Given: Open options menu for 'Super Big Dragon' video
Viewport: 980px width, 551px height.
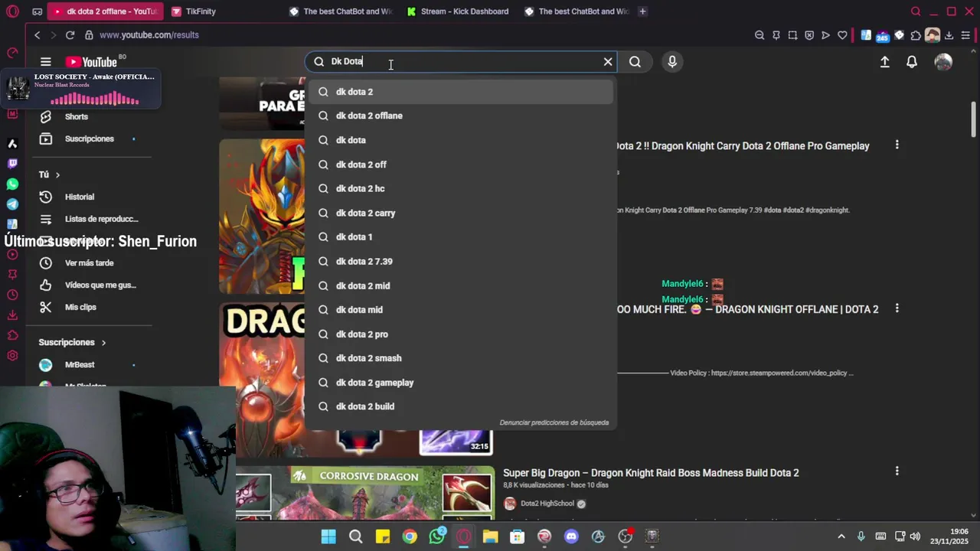Looking at the screenshot, I should coord(897,471).
